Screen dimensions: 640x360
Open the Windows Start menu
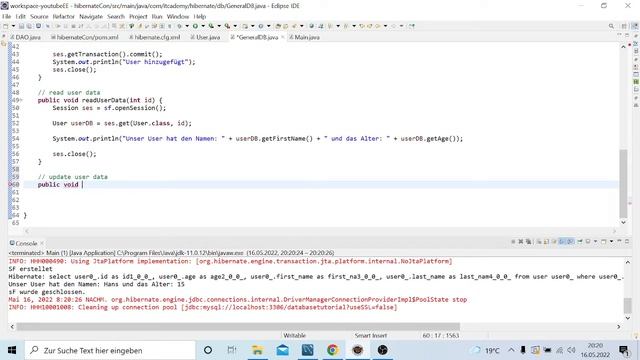point(12,350)
